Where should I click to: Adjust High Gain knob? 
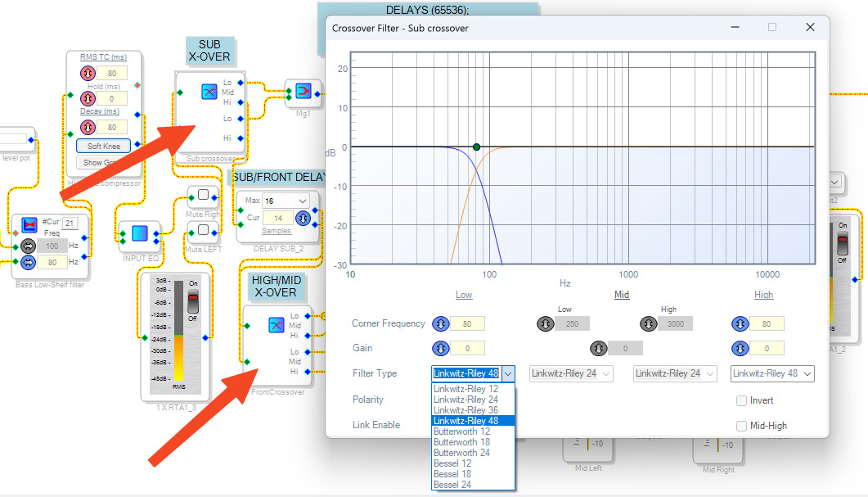[x=740, y=349]
